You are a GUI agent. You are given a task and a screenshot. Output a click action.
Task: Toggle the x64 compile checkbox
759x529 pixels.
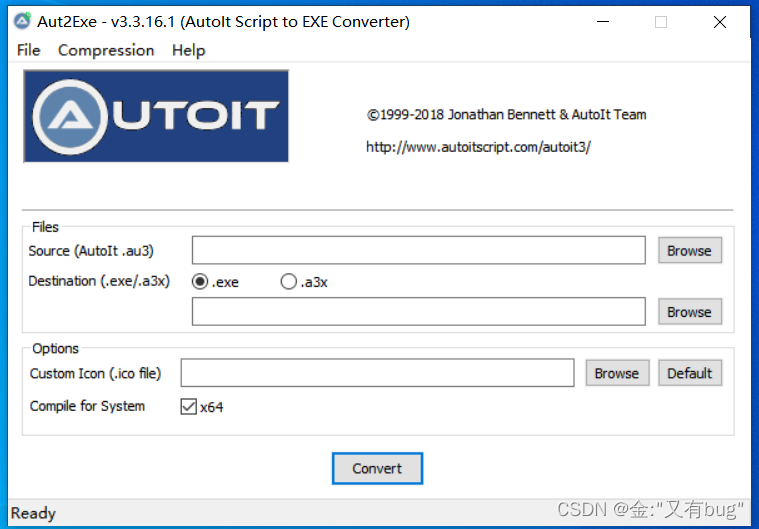(x=189, y=407)
